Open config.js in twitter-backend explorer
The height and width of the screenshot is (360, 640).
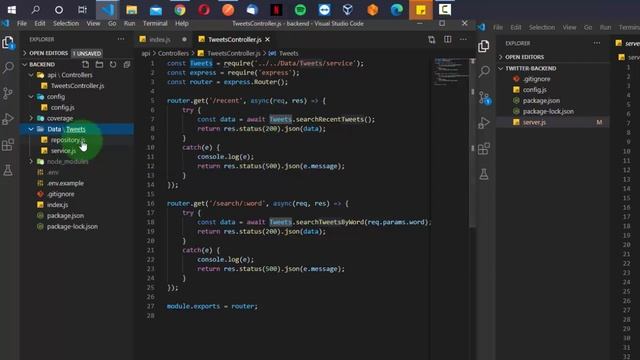(534, 90)
